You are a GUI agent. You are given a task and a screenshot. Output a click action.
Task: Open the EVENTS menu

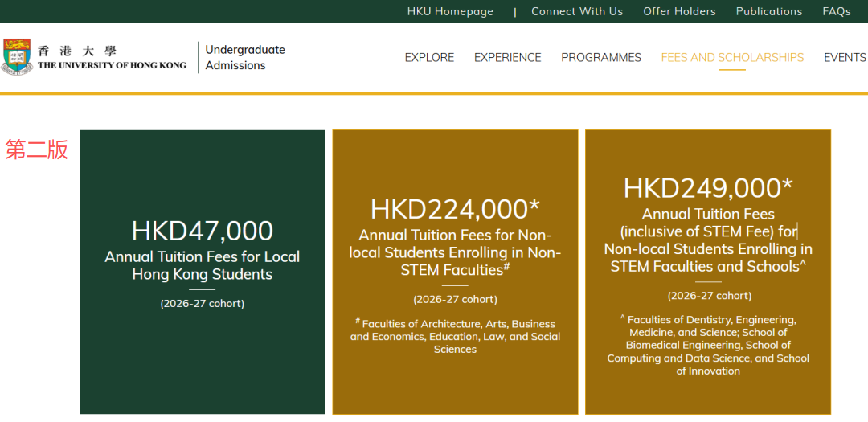(x=844, y=57)
